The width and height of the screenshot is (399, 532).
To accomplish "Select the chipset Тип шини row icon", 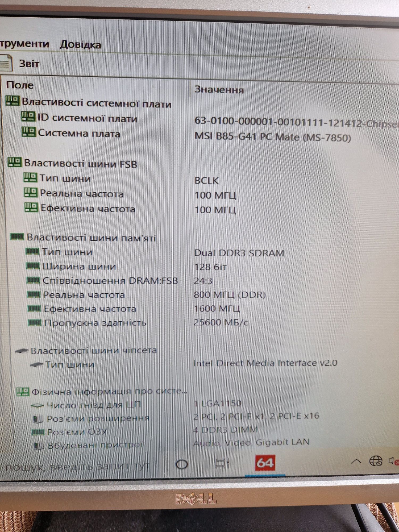I will click(37, 365).
